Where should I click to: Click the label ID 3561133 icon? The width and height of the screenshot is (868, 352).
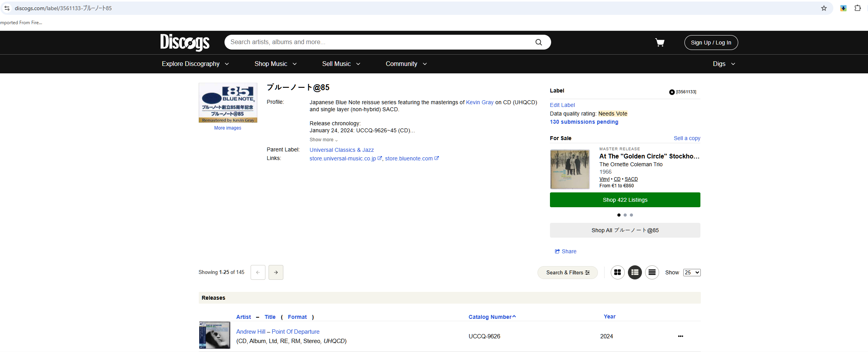tap(672, 92)
